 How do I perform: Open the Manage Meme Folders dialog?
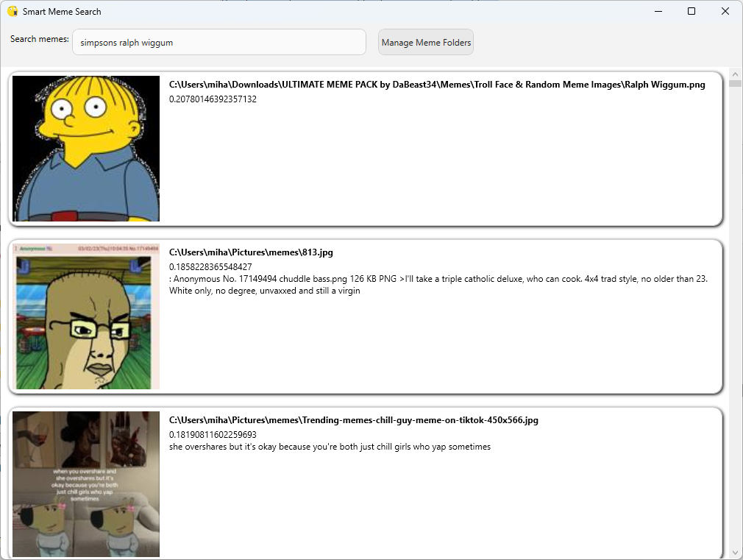[425, 42]
